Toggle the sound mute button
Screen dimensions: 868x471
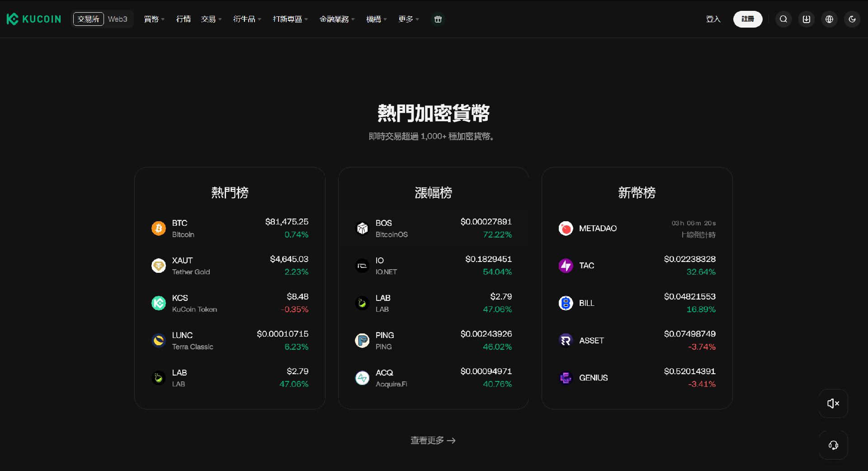(833, 403)
